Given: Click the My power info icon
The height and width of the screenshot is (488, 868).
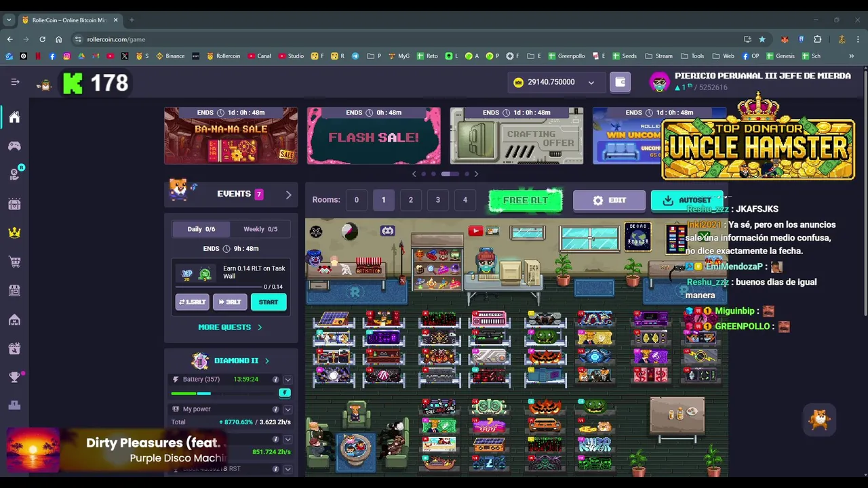Looking at the screenshot, I should pos(275,409).
